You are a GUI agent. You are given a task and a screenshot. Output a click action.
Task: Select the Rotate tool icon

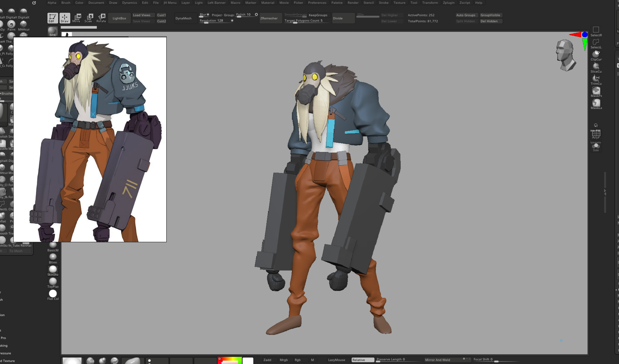tap(101, 18)
